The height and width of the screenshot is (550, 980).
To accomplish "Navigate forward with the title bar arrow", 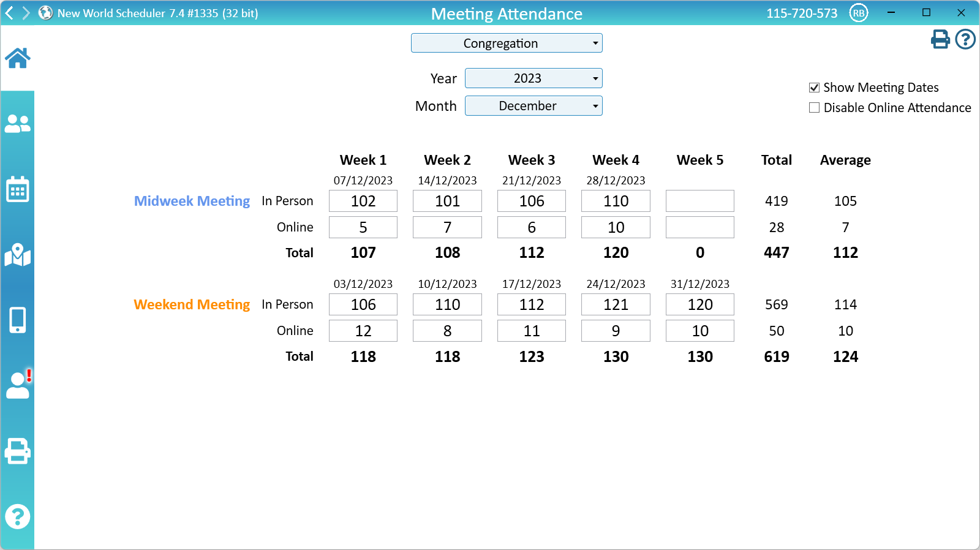I will click(x=26, y=13).
